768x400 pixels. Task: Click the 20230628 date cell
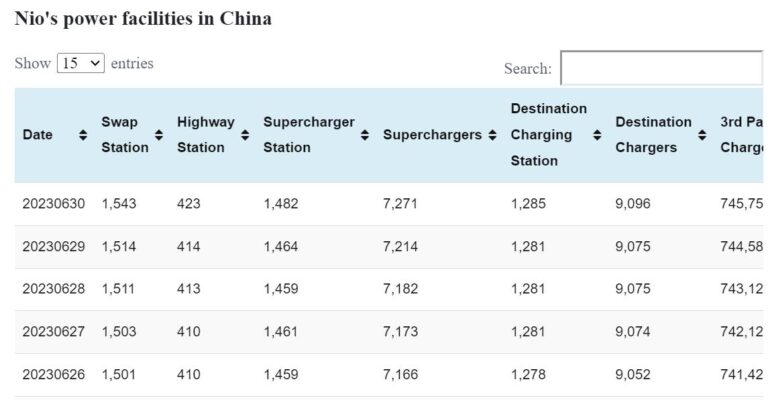[x=54, y=290]
